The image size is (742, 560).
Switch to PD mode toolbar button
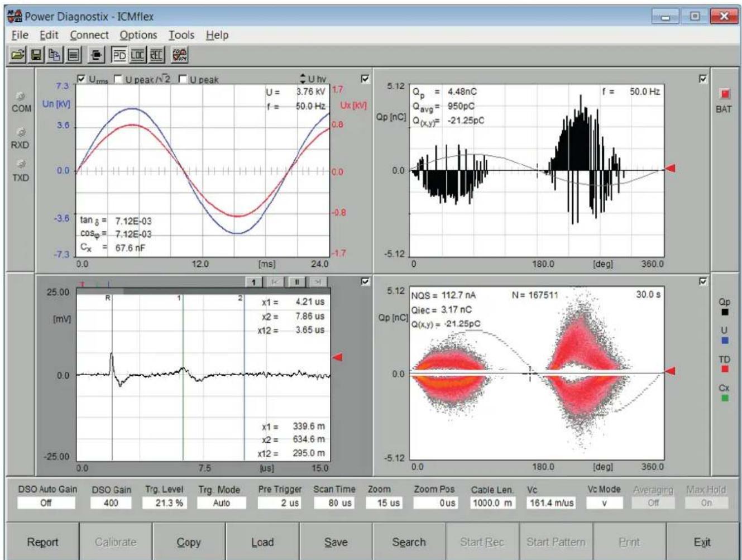(119, 55)
